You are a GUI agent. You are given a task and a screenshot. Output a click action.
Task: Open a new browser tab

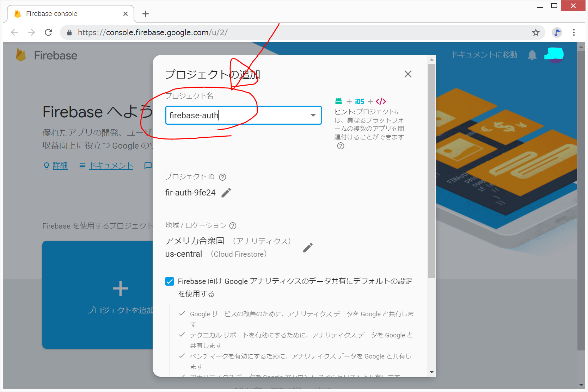146,14
